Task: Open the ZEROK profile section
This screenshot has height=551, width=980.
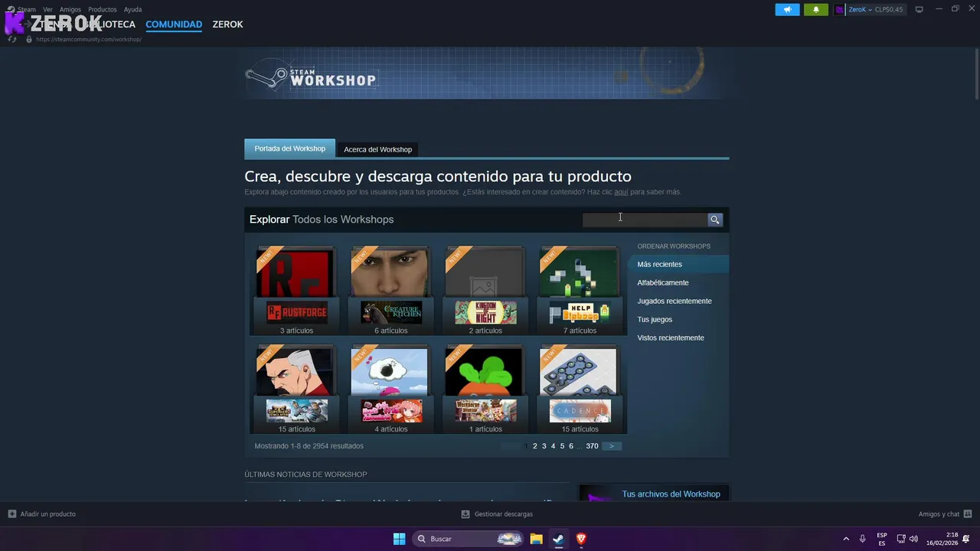Action: tap(227, 24)
